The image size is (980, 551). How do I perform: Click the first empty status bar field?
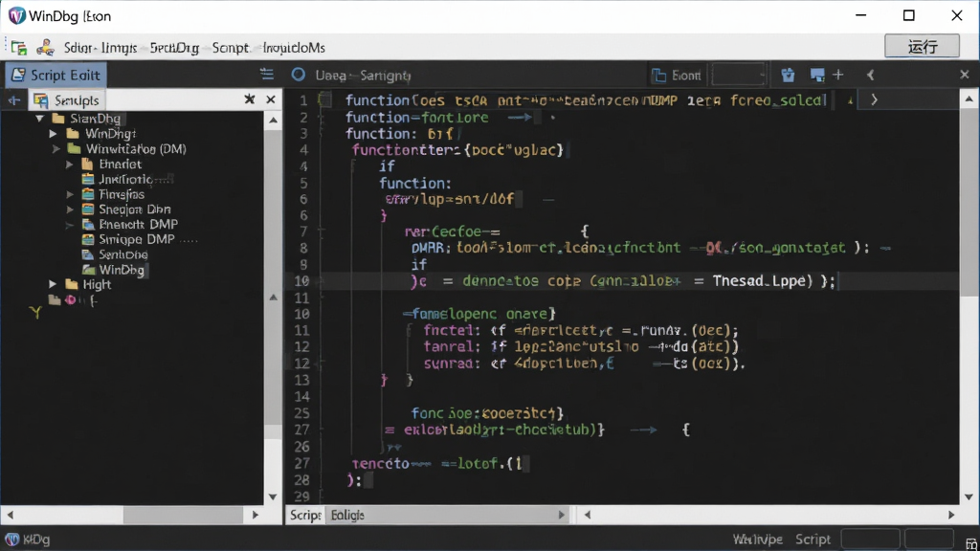[870, 540]
